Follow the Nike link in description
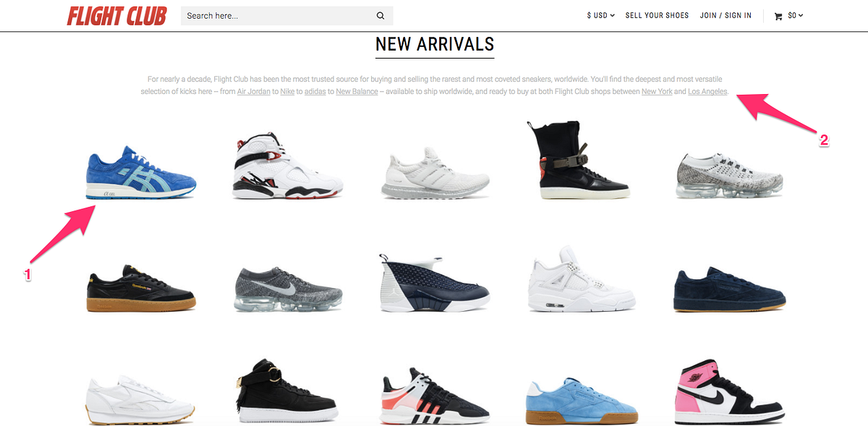Screen dimensions: 868x426 coord(287,92)
